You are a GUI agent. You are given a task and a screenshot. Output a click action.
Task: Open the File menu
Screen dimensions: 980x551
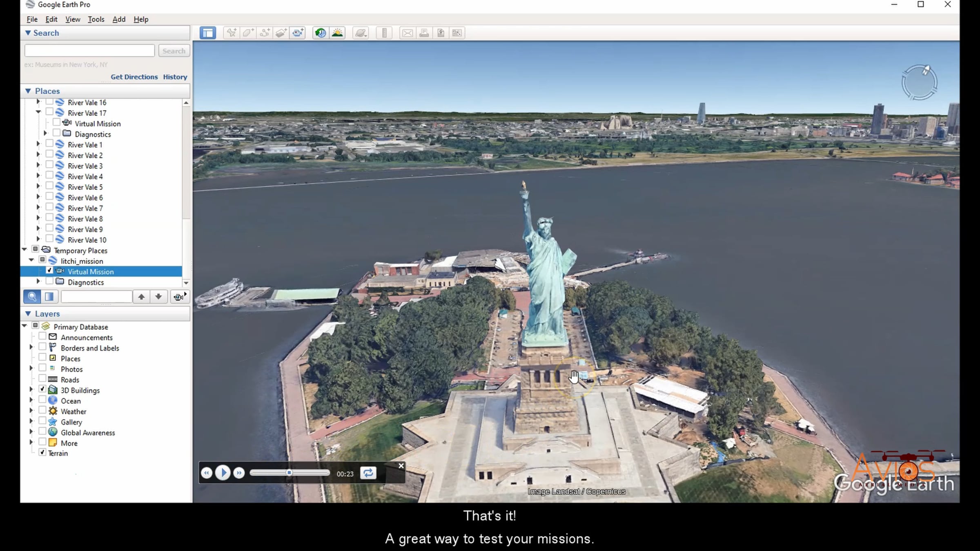(x=32, y=19)
